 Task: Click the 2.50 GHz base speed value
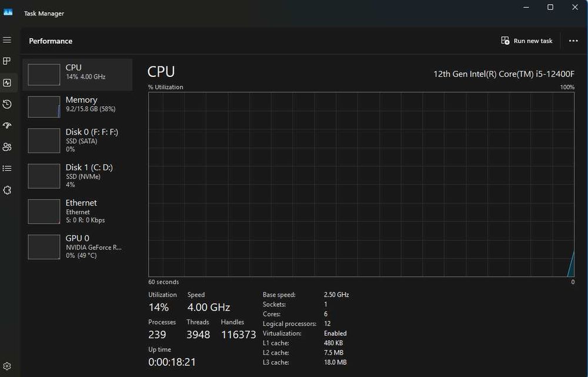(336, 295)
